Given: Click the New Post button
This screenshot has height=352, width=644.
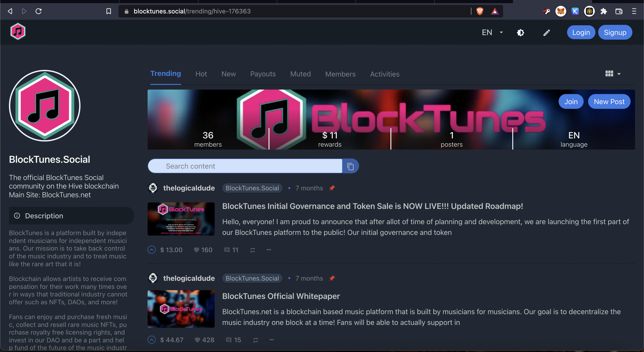Looking at the screenshot, I should point(609,102).
